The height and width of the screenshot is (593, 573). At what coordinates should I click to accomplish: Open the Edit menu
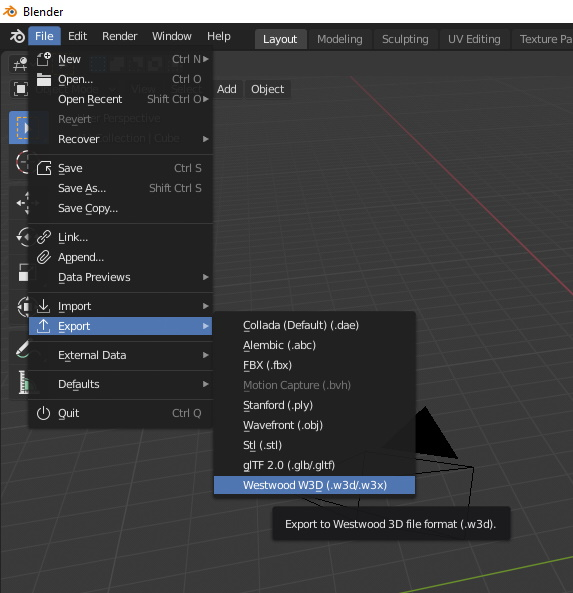point(78,36)
